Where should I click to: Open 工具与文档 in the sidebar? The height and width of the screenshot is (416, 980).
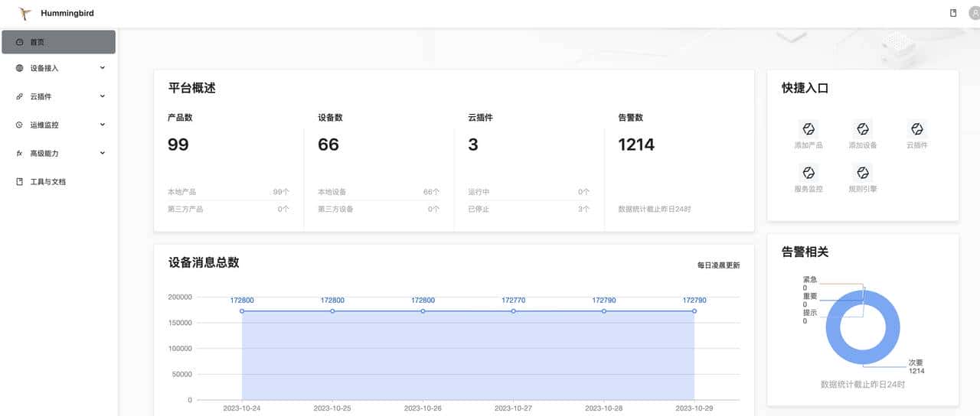coord(47,182)
